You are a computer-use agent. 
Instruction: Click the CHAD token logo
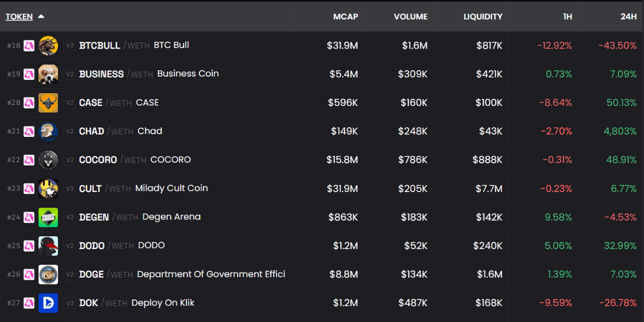(48, 131)
